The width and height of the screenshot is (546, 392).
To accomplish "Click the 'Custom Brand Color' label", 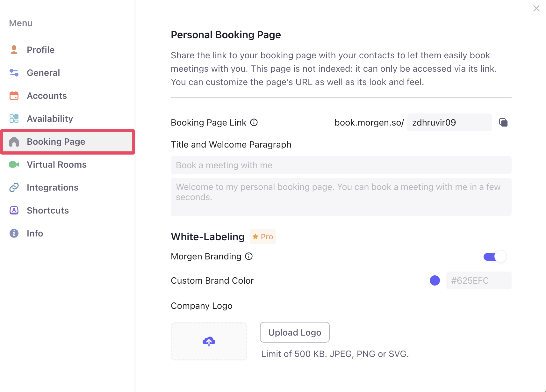I will coord(212,280).
